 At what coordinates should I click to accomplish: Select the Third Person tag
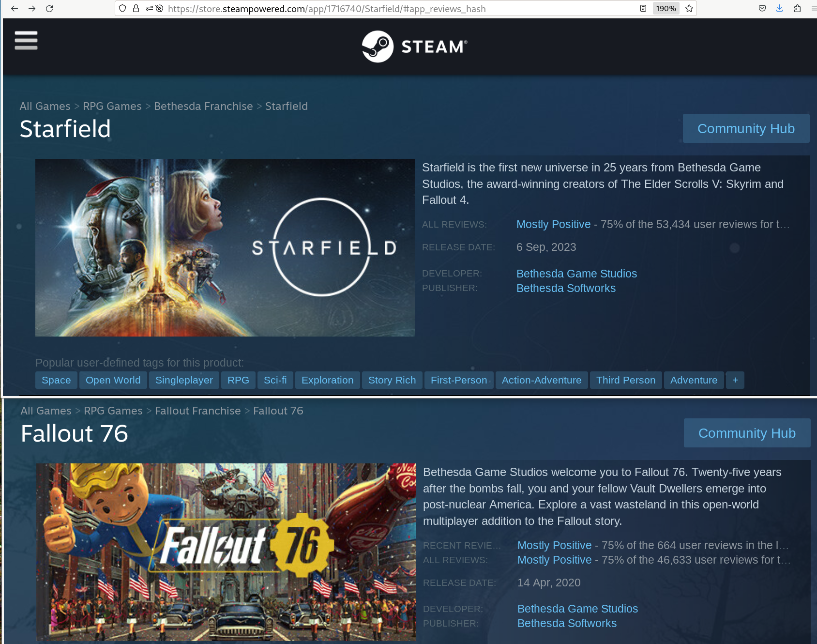pyautogui.click(x=626, y=380)
